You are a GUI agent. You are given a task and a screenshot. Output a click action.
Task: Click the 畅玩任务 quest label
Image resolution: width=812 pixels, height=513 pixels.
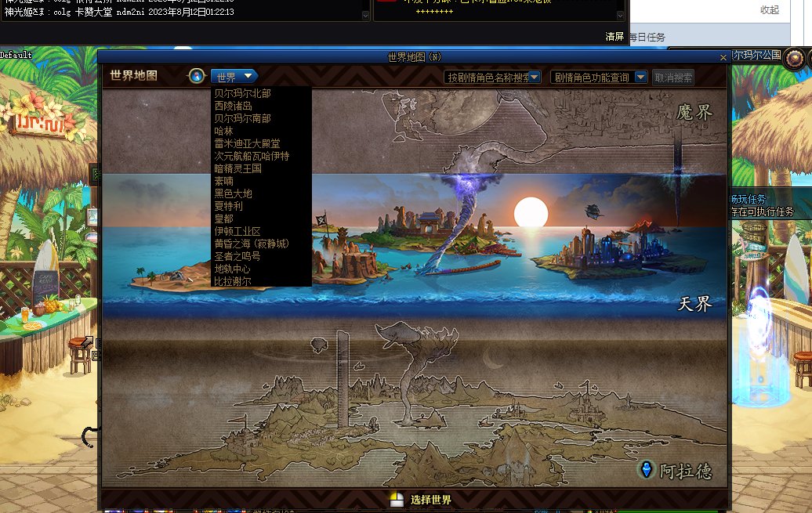(749, 199)
